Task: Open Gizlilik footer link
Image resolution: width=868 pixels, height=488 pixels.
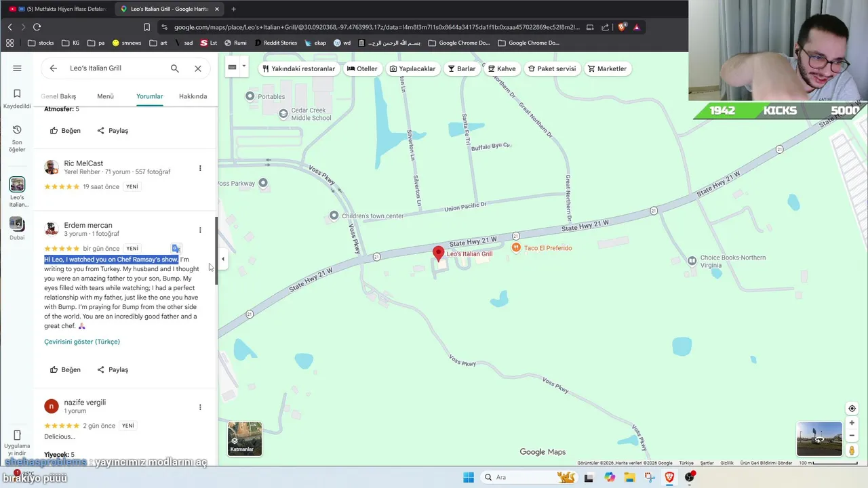Action: point(726,463)
